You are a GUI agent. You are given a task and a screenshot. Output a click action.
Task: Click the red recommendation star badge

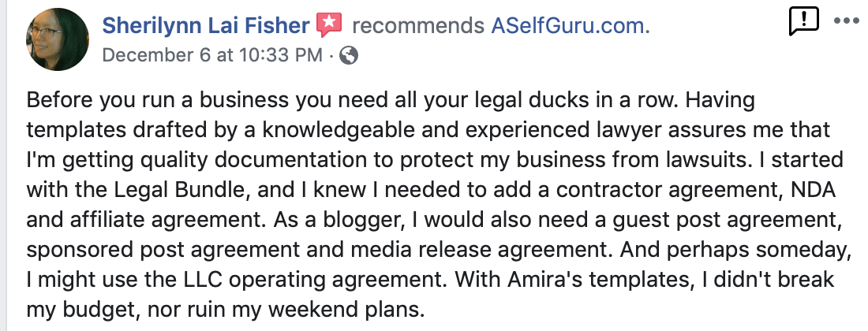pos(328,26)
